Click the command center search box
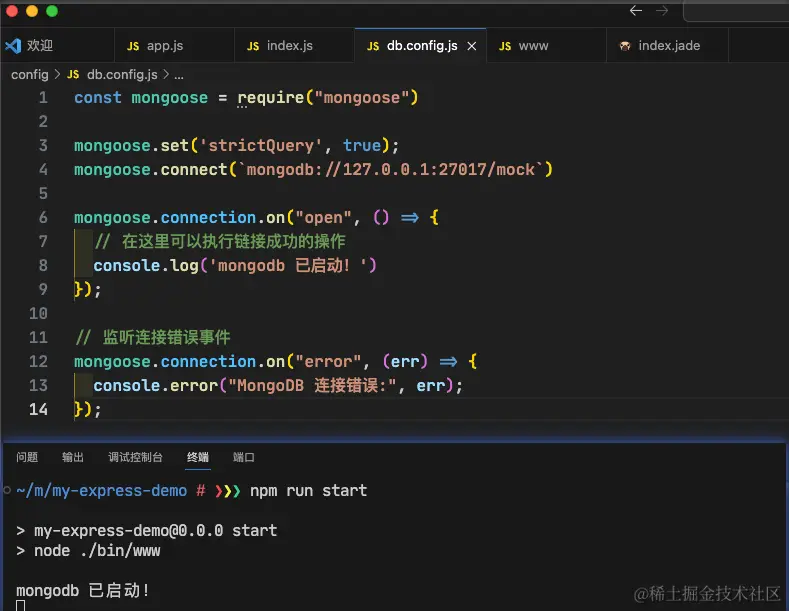Screen dimensions: 789x611 pos(736,11)
